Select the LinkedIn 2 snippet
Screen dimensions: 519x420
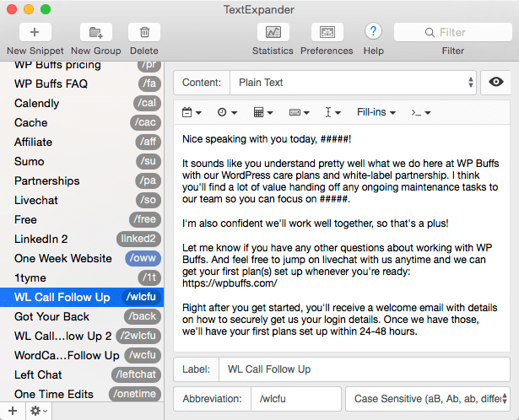(x=82, y=239)
